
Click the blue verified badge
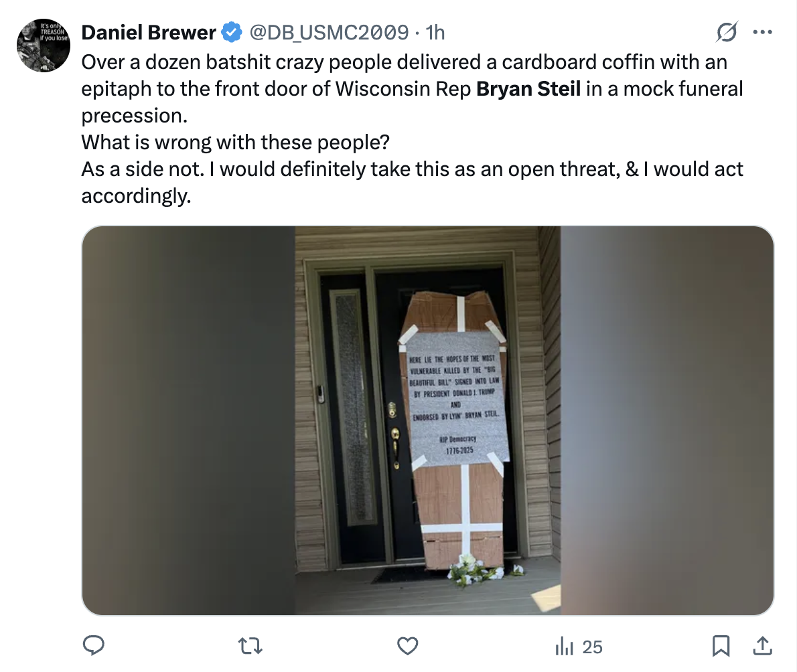tap(232, 32)
